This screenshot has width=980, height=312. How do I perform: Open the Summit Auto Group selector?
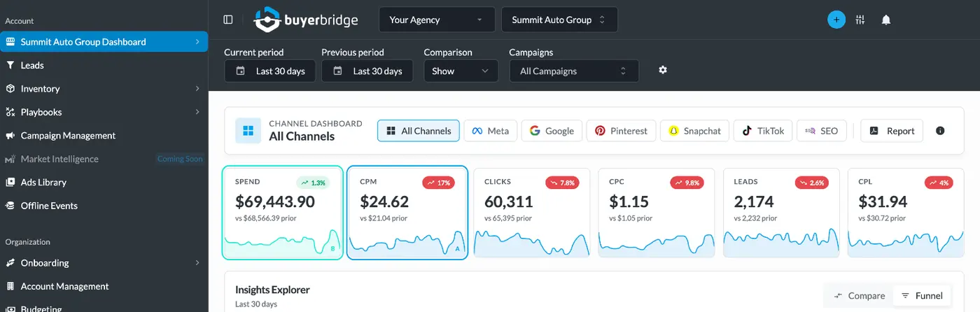point(559,20)
